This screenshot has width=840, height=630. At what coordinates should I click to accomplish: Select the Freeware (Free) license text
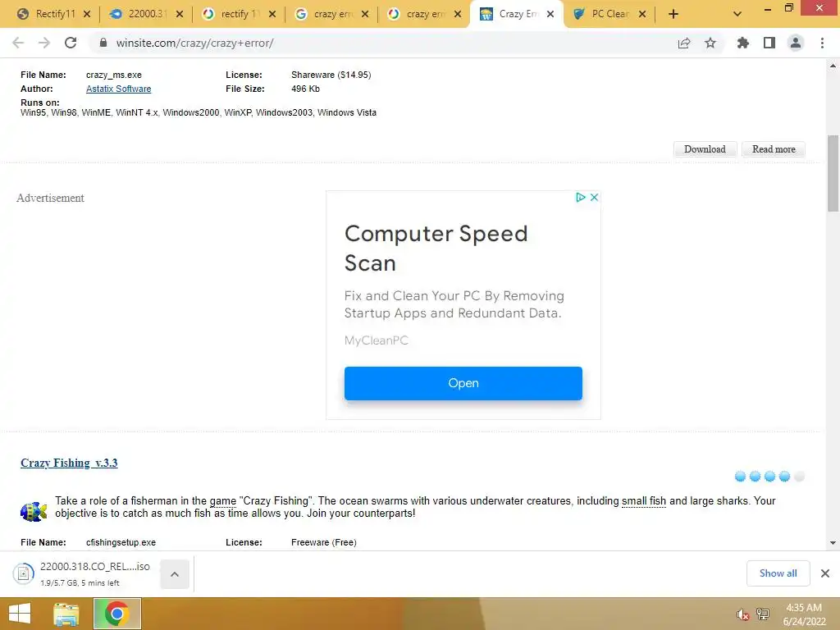pos(323,543)
